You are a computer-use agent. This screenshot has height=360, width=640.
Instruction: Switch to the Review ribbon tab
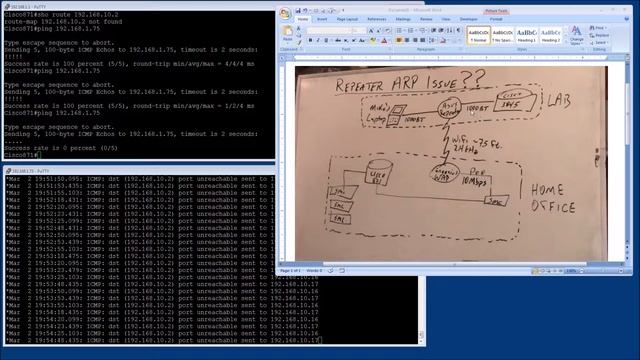point(426,19)
